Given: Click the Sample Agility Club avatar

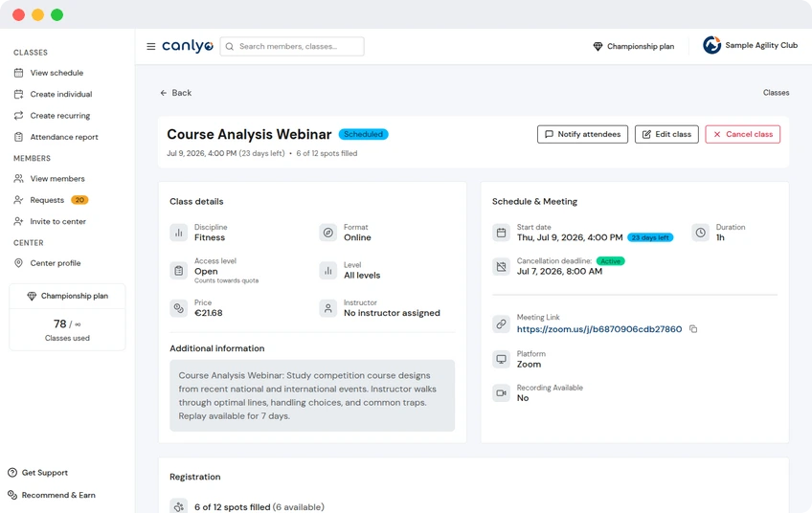Looking at the screenshot, I should click(x=711, y=45).
